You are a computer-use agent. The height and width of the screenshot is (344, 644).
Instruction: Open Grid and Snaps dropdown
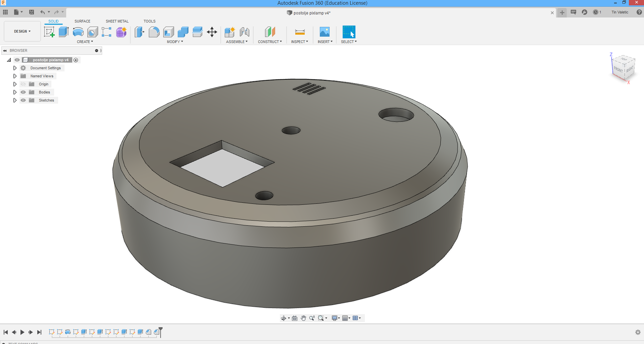[346, 318]
